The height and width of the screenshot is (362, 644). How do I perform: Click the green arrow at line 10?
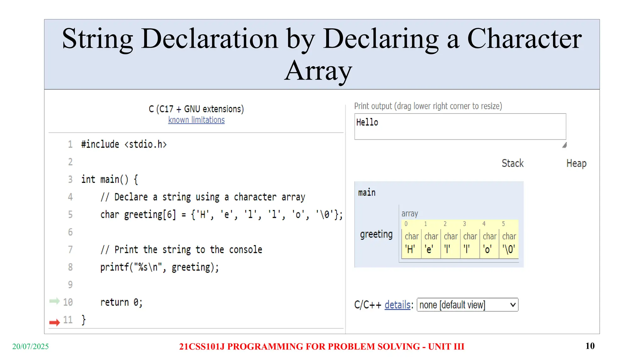[54, 301]
